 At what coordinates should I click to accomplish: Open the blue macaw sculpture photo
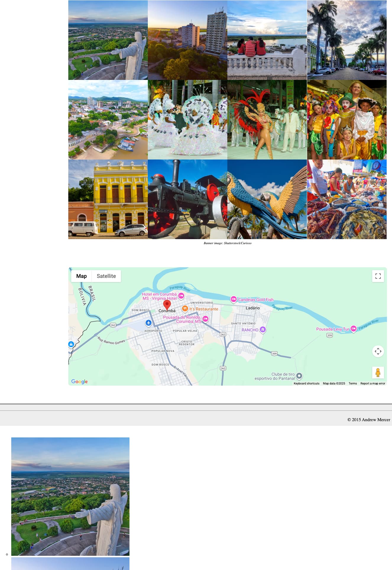267,199
